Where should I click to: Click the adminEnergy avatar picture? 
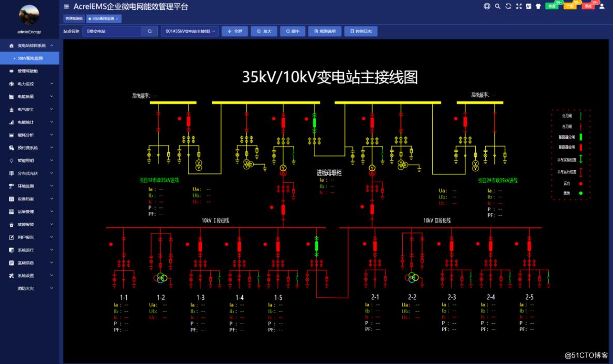click(x=29, y=15)
